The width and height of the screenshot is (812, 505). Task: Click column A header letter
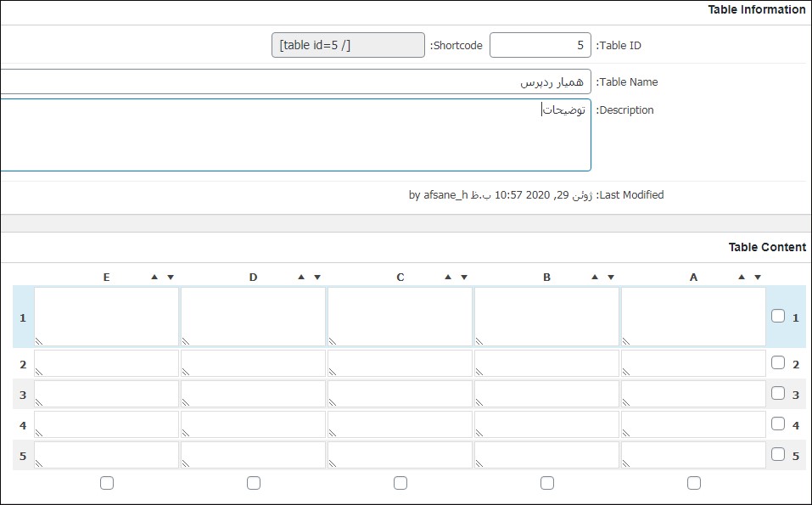coord(693,277)
